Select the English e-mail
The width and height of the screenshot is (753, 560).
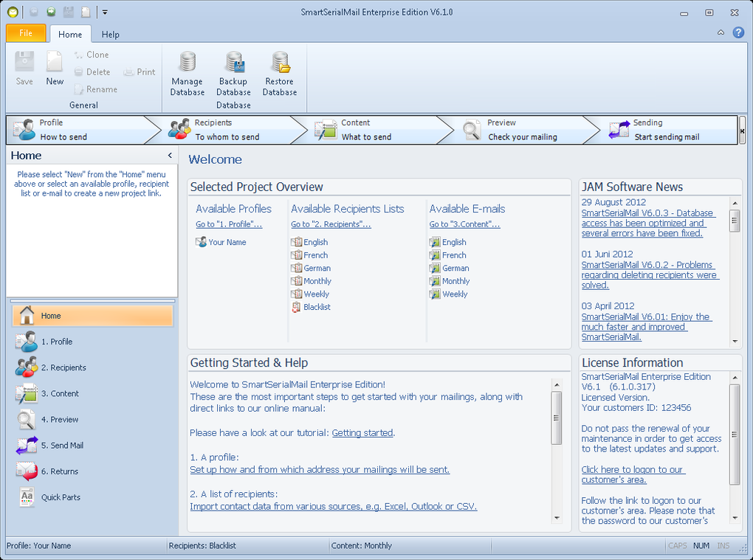tap(448, 242)
